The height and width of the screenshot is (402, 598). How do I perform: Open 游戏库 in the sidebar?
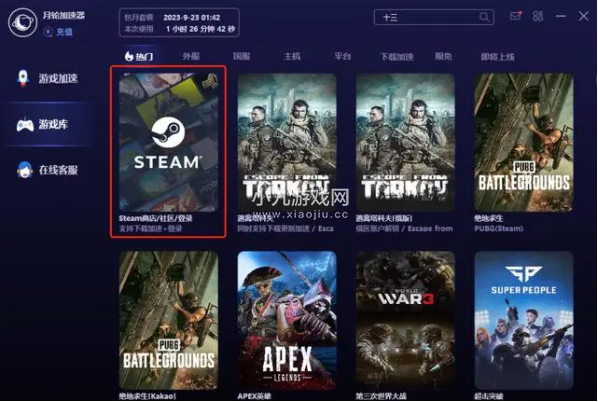coord(48,124)
